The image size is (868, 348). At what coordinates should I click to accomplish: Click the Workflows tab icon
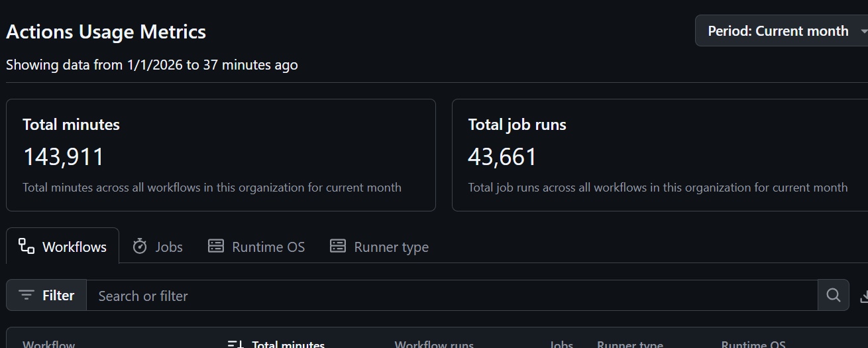(27, 247)
